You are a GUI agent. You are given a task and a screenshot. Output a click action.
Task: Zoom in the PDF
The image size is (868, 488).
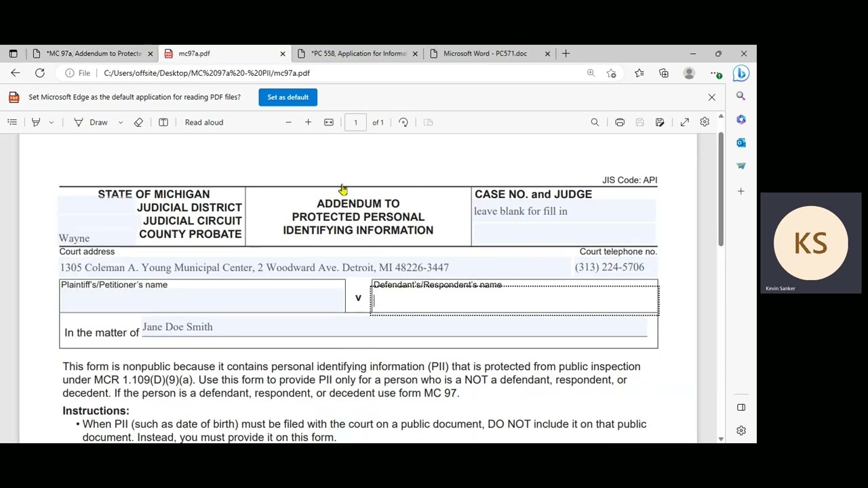pyautogui.click(x=308, y=123)
